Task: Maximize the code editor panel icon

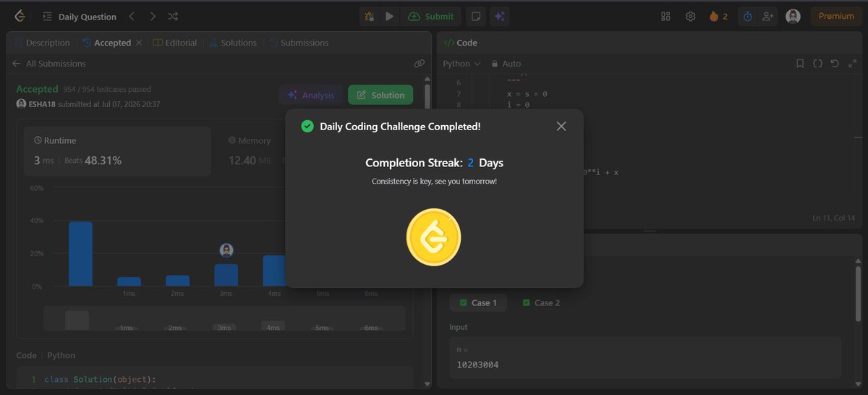Action: click(852, 64)
